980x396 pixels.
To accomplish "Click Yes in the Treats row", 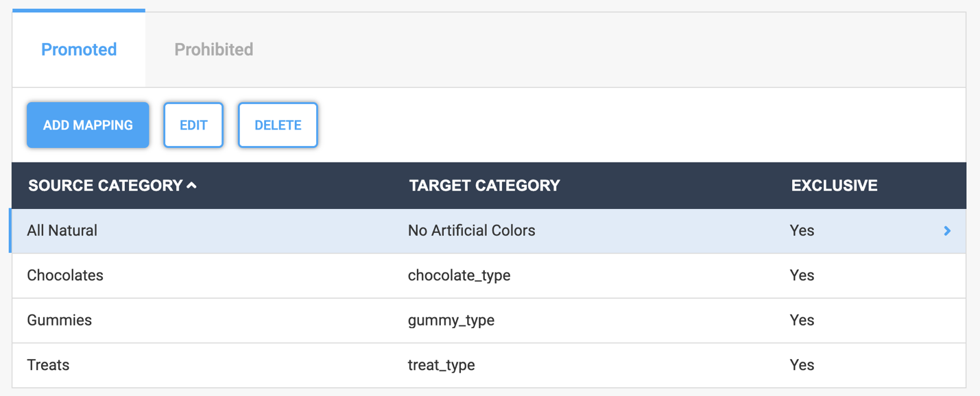I will (802, 365).
